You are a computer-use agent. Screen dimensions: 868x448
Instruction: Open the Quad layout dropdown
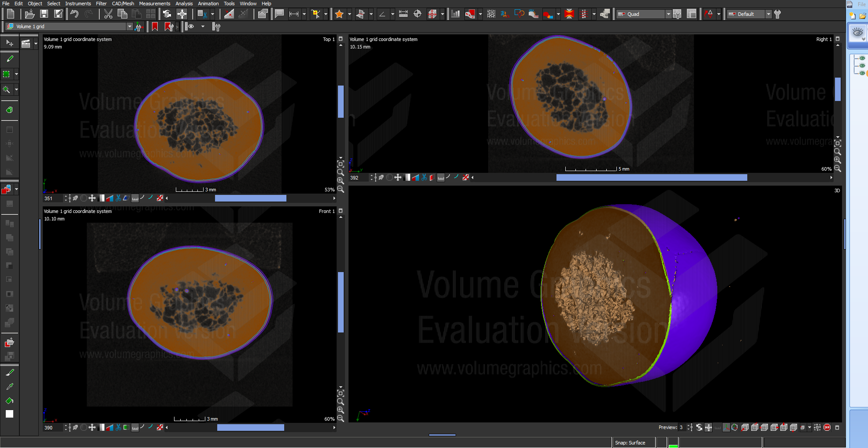pyautogui.click(x=668, y=14)
